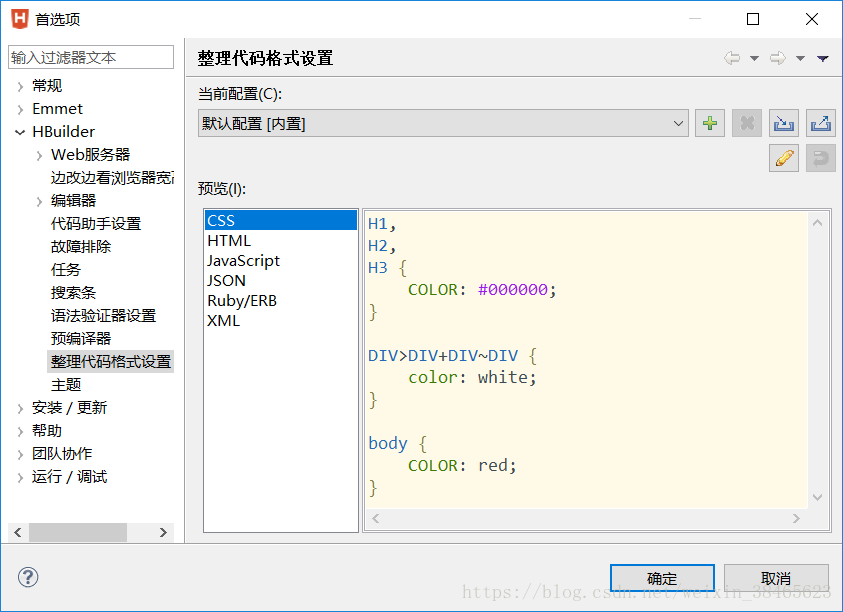Click the preview horizontal scrollbar left arrow
843x612 pixels.
[376, 518]
